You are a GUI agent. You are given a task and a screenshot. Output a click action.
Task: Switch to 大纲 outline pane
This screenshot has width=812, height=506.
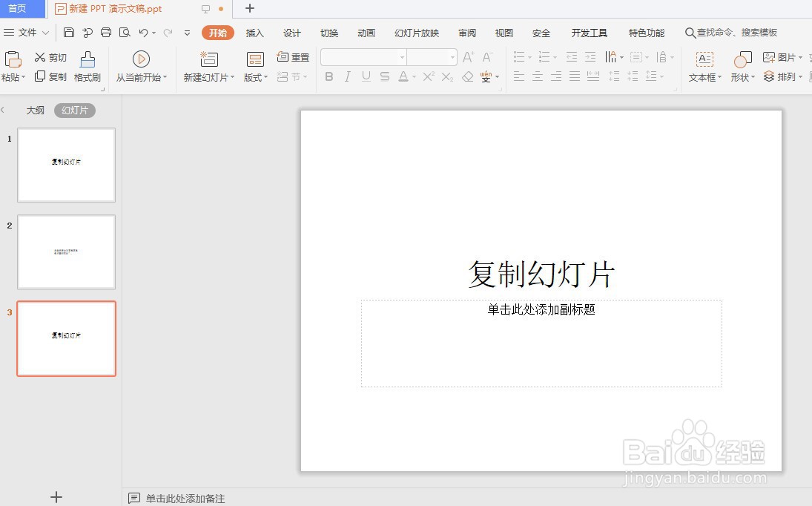pos(35,111)
